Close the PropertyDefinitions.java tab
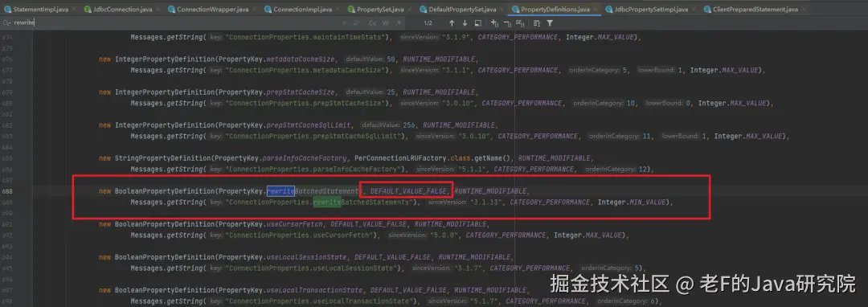Viewport: 868px width, 307px height. [x=596, y=10]
